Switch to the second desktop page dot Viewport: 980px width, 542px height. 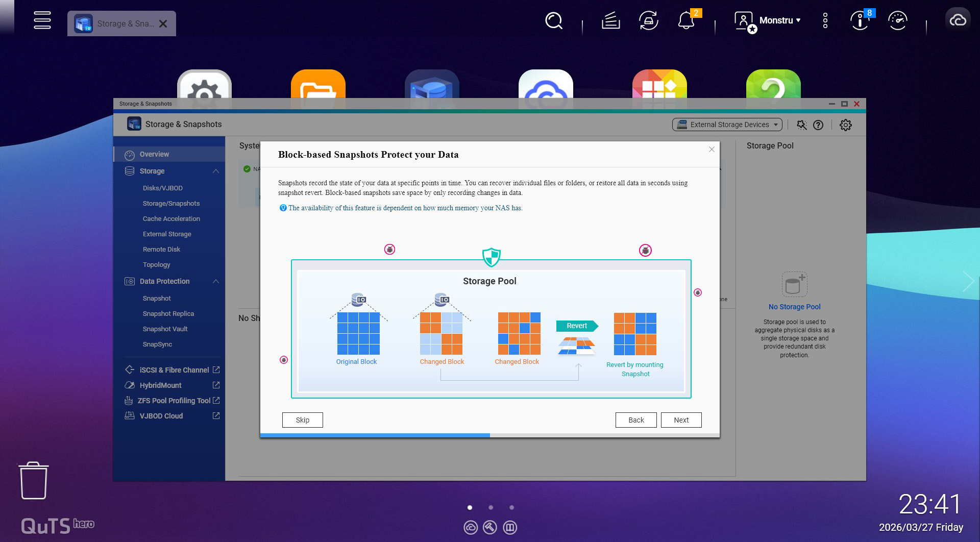click(491, 507)
